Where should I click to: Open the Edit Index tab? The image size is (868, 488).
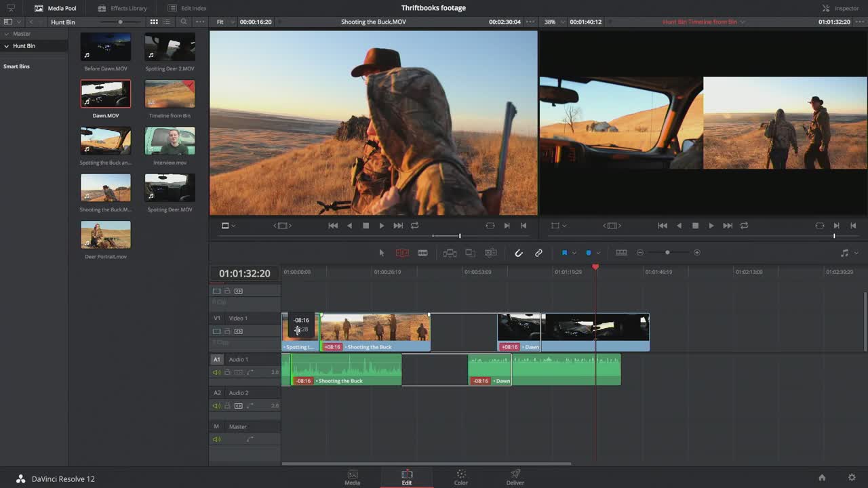coord(187,8)
